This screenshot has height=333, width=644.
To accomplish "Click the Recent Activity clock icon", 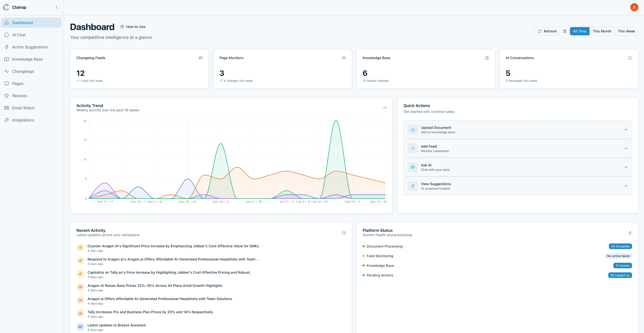I will pos(344,233).
